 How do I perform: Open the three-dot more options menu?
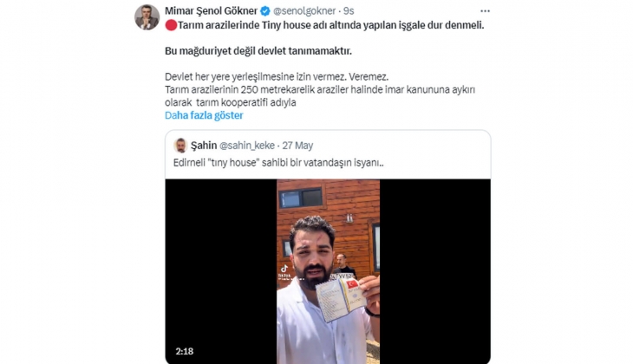pos(485,11)
